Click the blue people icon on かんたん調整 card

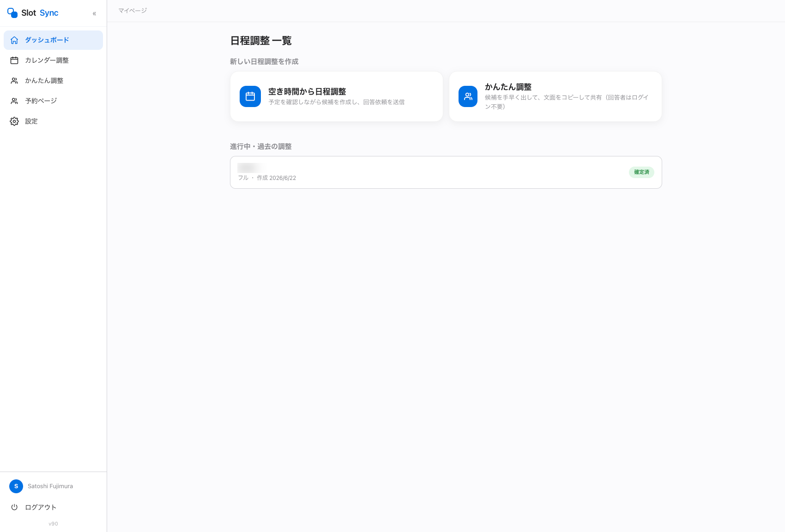coord(468,96)
